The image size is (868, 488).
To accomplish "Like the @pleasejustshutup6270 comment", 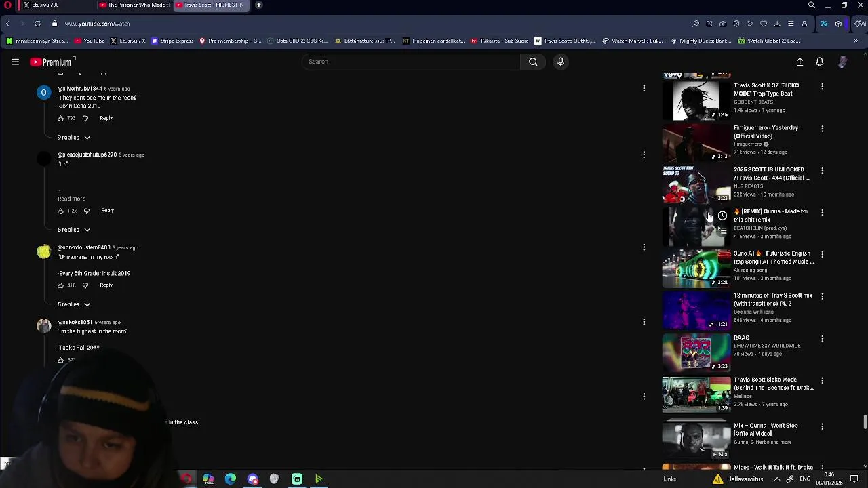I will [60, 211].
